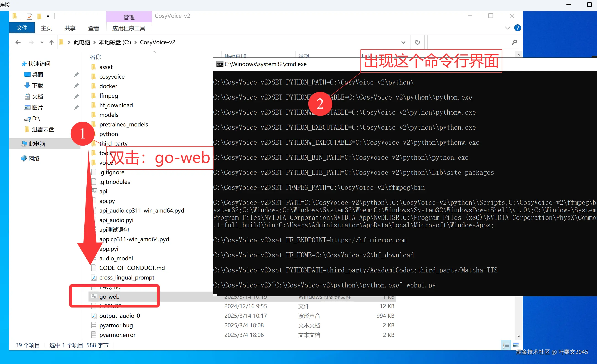Click 本地磁盘 (C:) in the breadcrumb path
597x364 pixels.
point(115,42)
